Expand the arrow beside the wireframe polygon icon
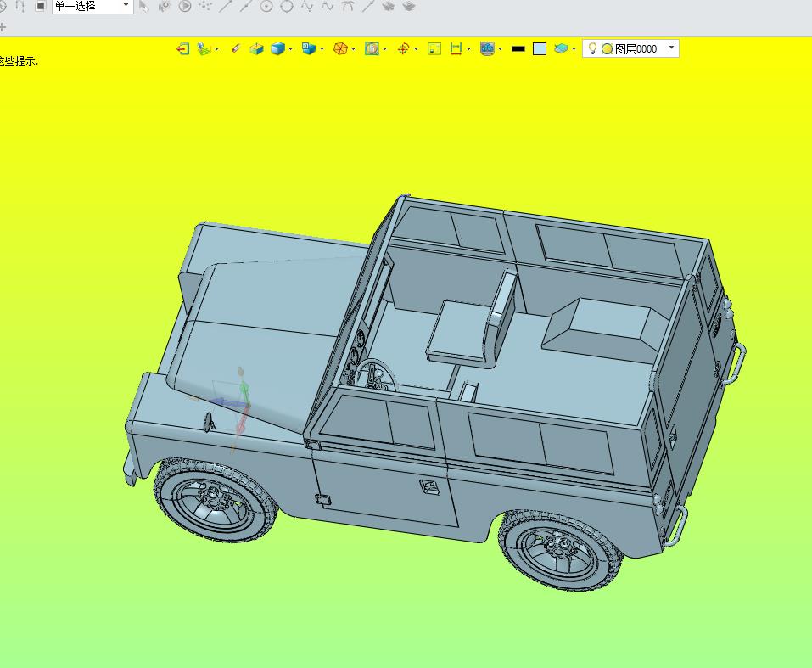Image resolution: width=812 pixels, height=668 pixels. pos(353,49)
